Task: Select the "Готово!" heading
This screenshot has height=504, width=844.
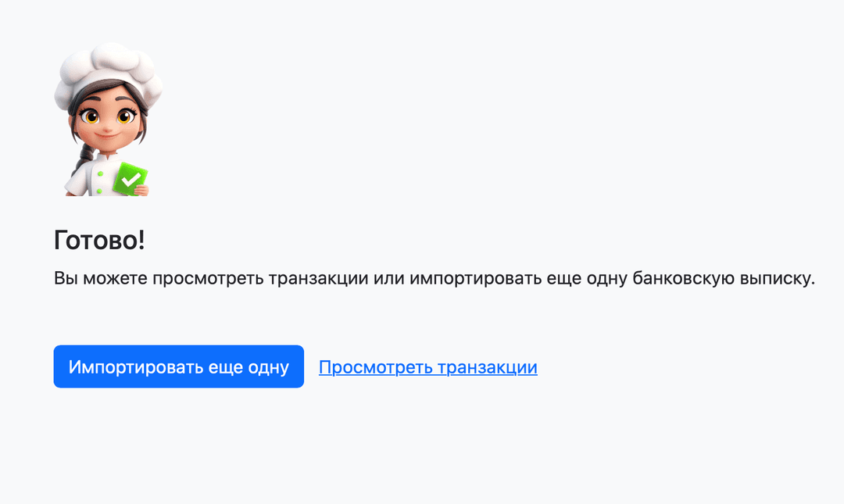Action: click(99, 241)
